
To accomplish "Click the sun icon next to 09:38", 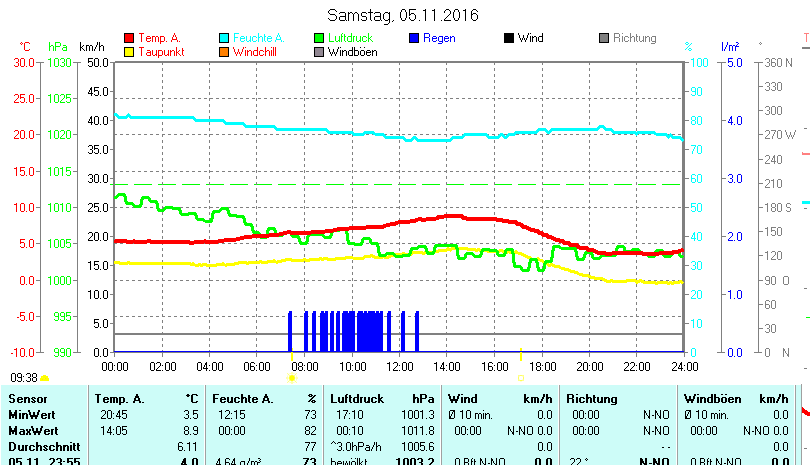I will pos(45,378).
